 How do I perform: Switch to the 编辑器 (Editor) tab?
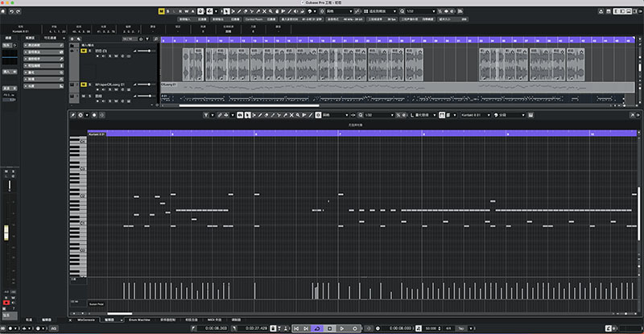click(109, 320)
